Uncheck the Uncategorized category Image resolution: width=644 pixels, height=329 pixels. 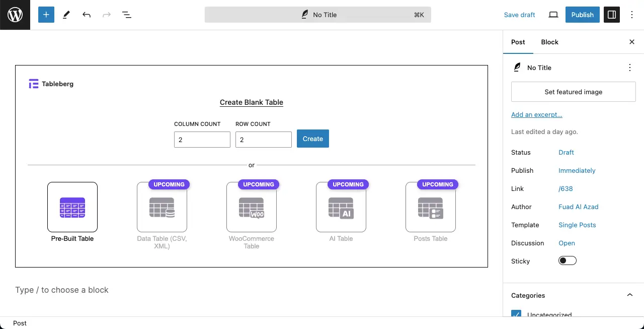[x=516, y=314]
